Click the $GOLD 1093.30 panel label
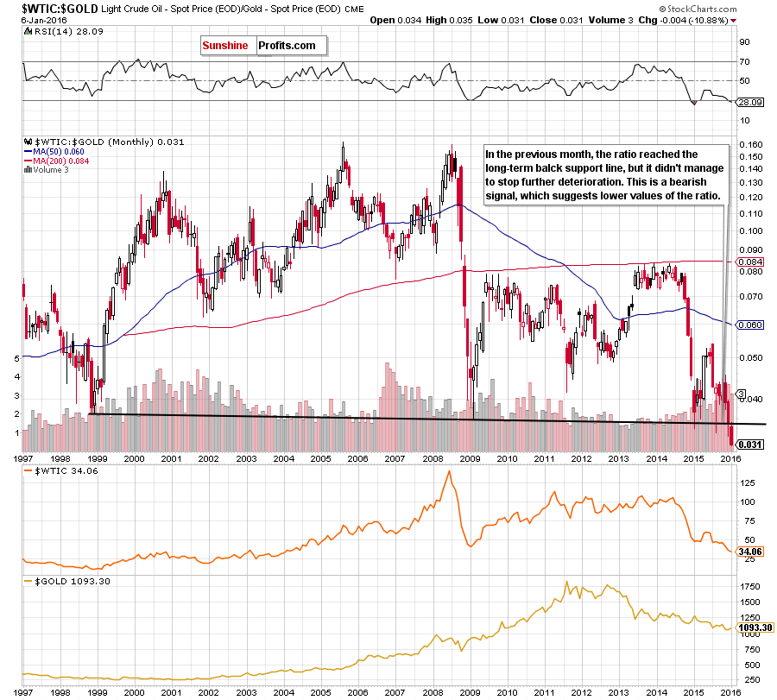Screen dimensions: 777x700 click(x=67, y=582)
